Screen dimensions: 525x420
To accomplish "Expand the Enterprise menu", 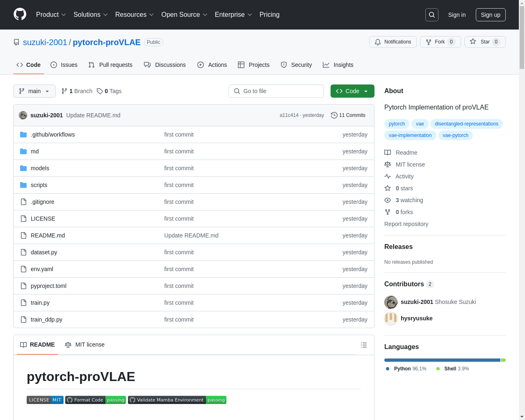I will 233,15.
